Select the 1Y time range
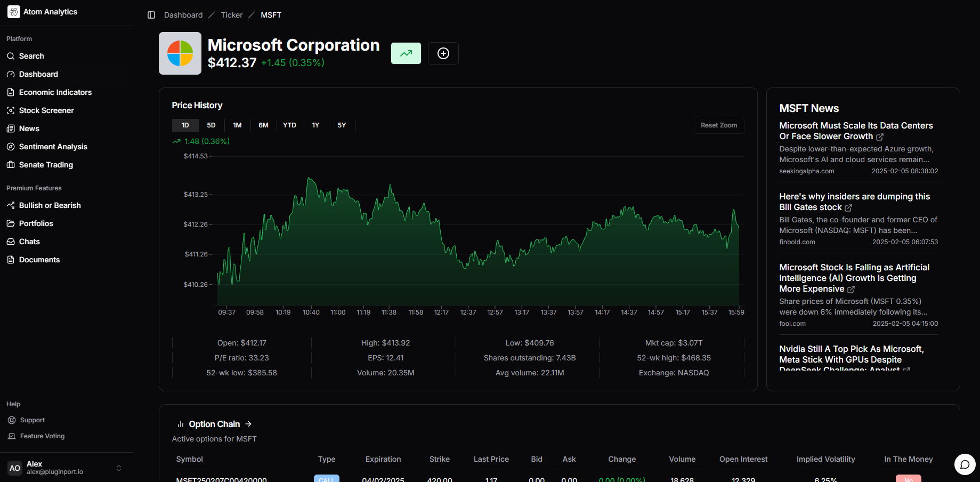This screenshot has width=980, height=482. [315, 125]
